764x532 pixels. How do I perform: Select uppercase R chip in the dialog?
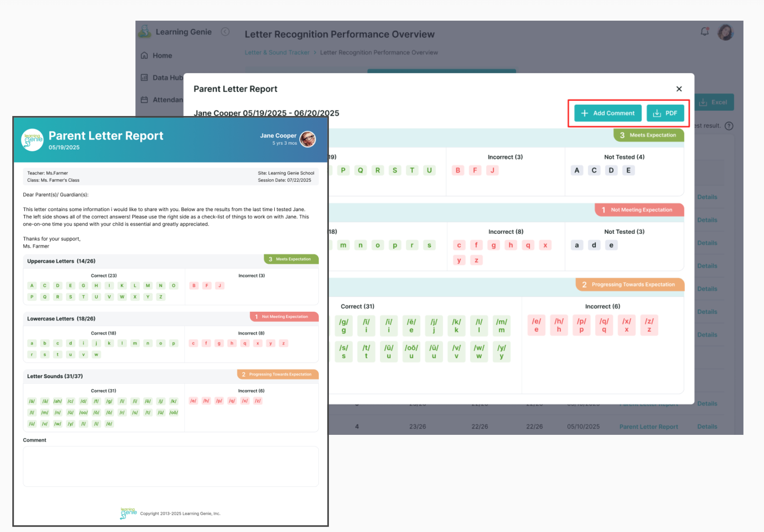coord(378,170)
